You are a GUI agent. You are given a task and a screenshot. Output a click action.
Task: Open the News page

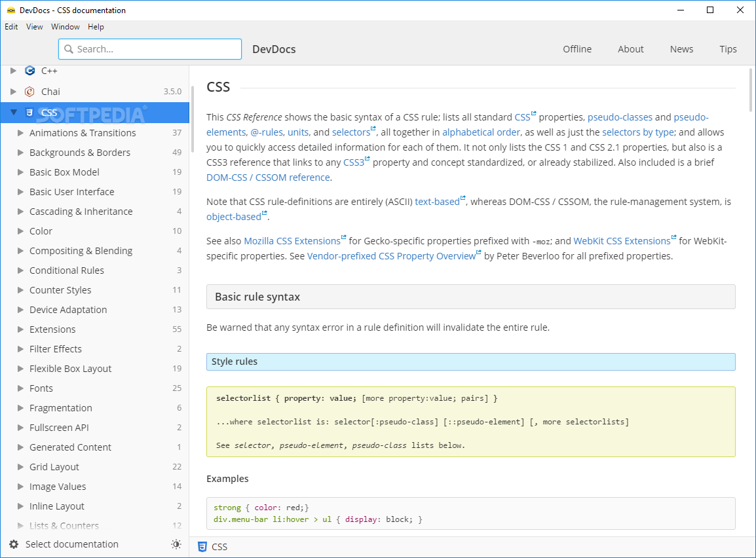pyautogui.click(x=681, y=49)
